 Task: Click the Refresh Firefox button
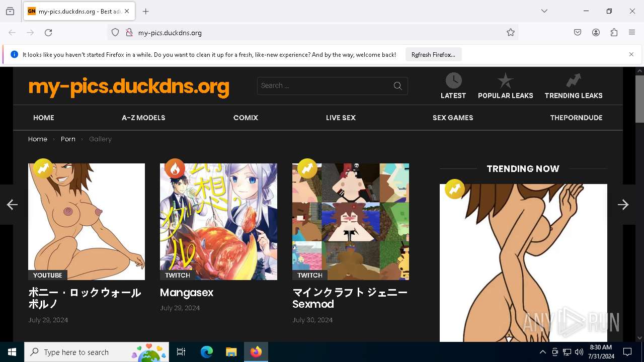tap(433, 55)
